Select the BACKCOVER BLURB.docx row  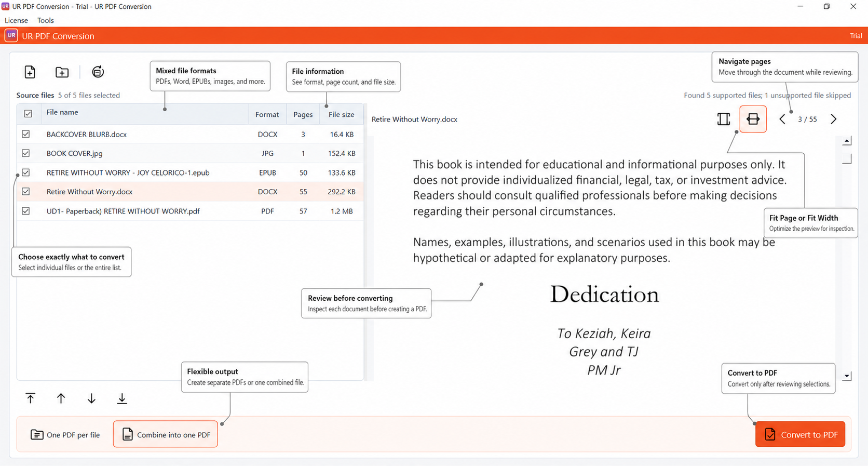tap(190, 134)
